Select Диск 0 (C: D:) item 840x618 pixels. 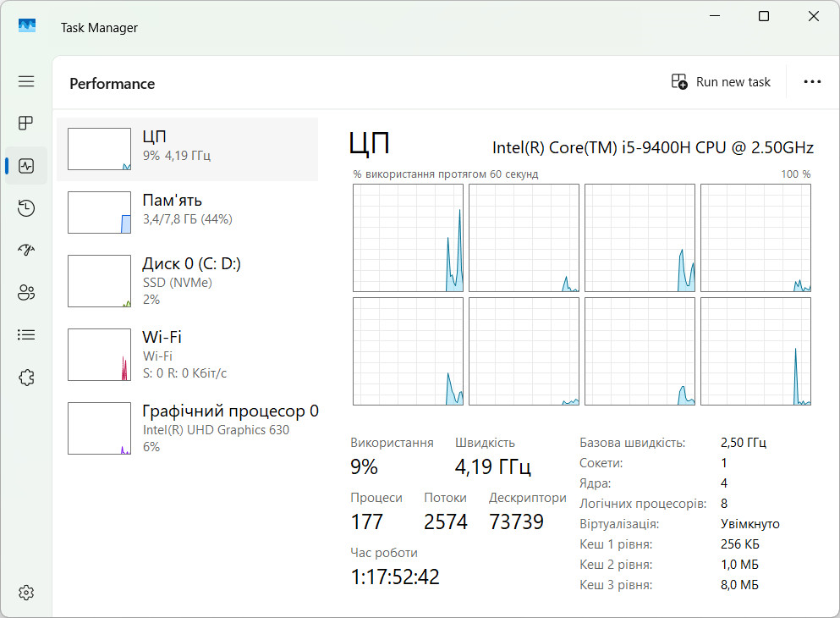point(188,280)
